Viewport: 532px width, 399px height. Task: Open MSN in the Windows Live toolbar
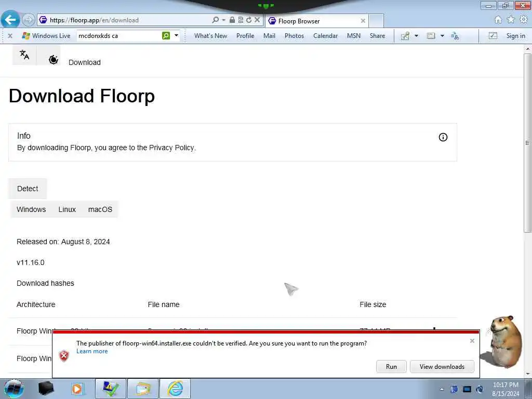353,36
